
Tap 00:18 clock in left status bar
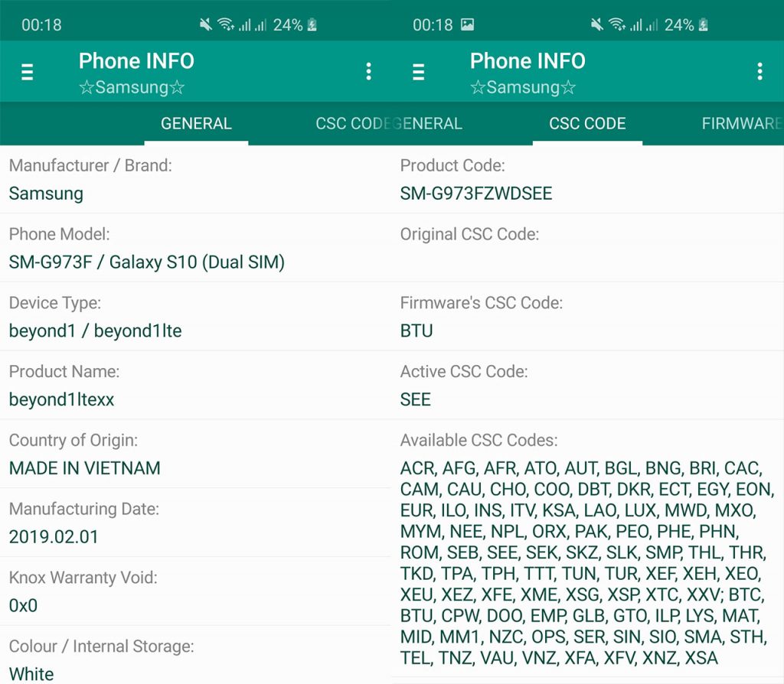coord(41,24)
